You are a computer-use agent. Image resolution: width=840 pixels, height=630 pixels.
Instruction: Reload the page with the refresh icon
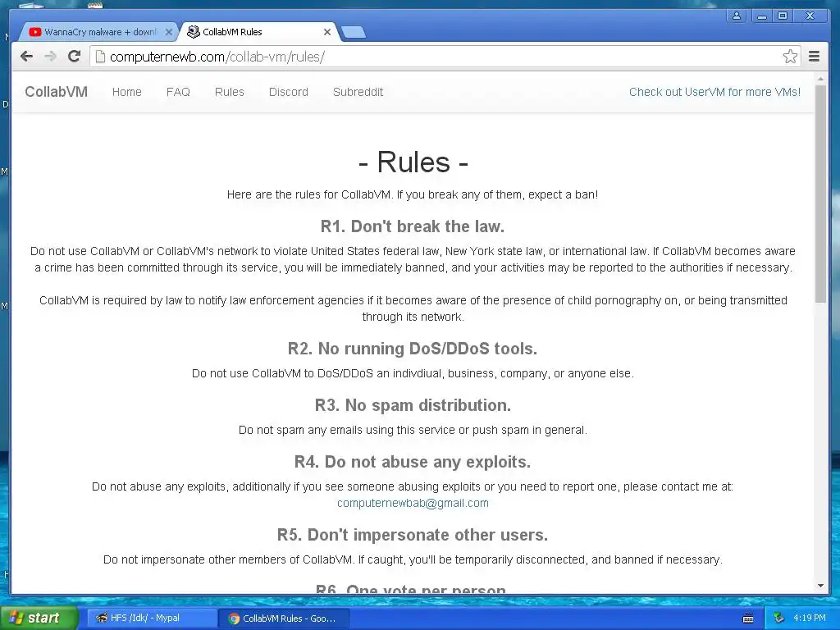click(x=75, y=57)
